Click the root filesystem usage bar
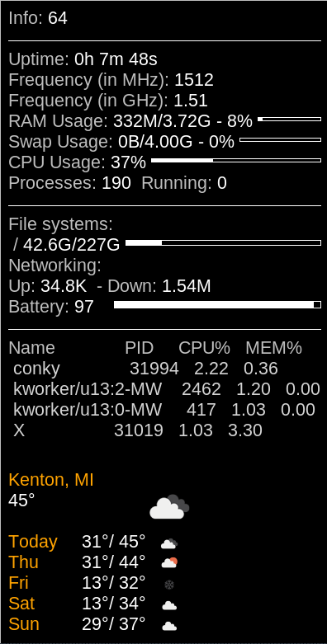Viewport: 327px width, 644px height. click(223, 242)
